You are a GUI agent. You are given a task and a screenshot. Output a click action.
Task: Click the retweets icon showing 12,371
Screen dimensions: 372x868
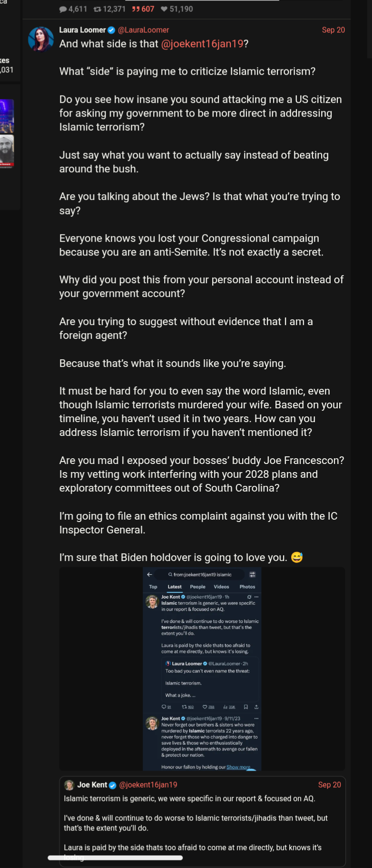(97, 9)
